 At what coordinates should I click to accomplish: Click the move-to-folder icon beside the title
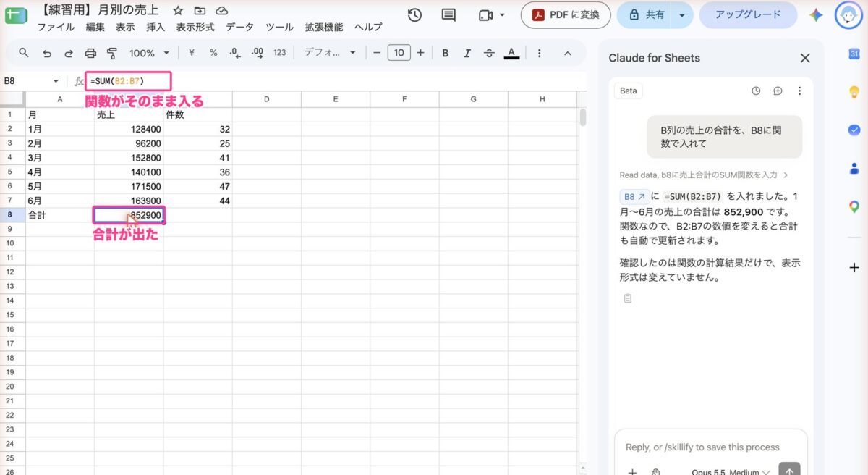point(200,11)
